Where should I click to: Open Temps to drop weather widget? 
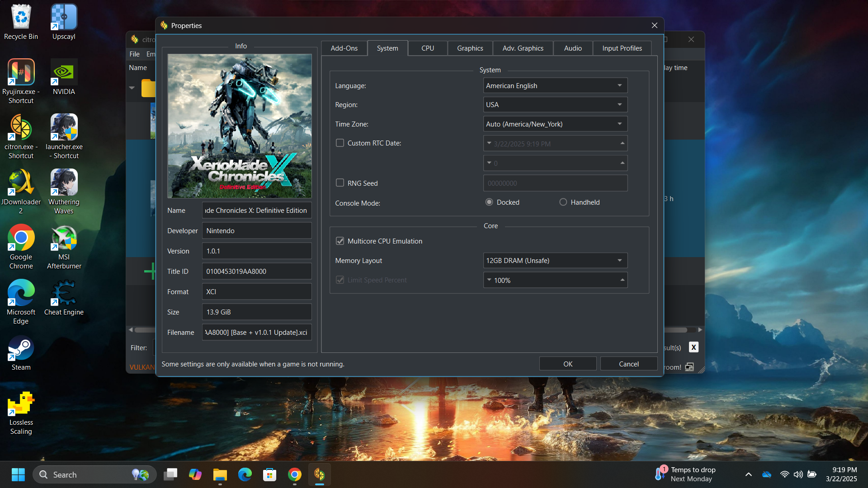click(686, 474)
